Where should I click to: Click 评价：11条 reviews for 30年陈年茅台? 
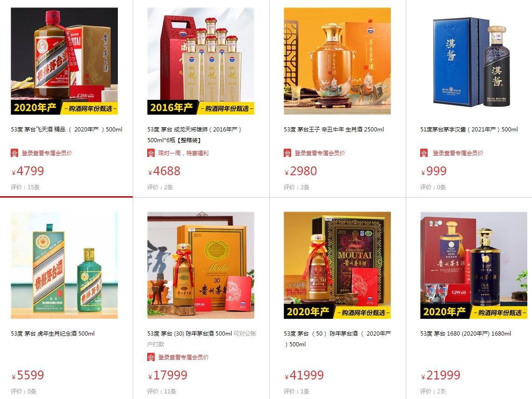point(162,391)
